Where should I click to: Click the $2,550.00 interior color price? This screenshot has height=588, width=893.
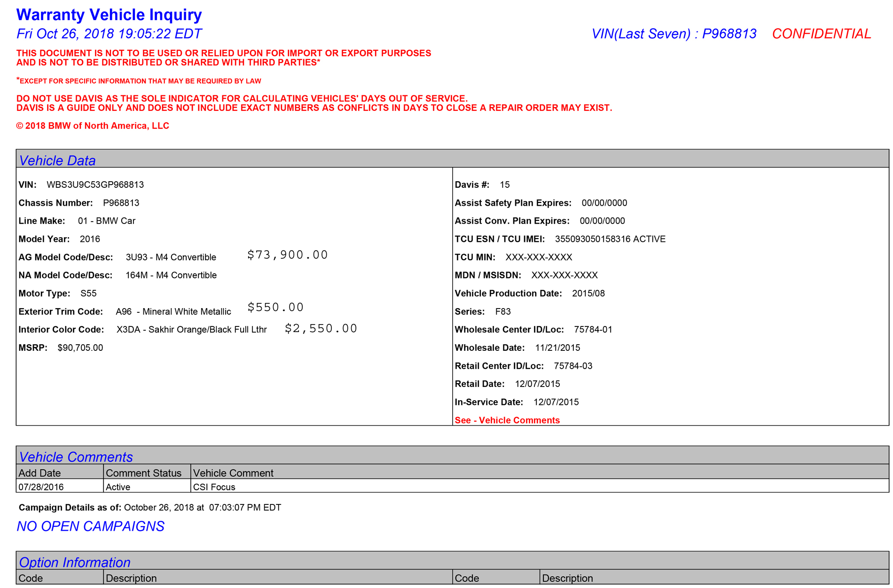click(321, 329)
